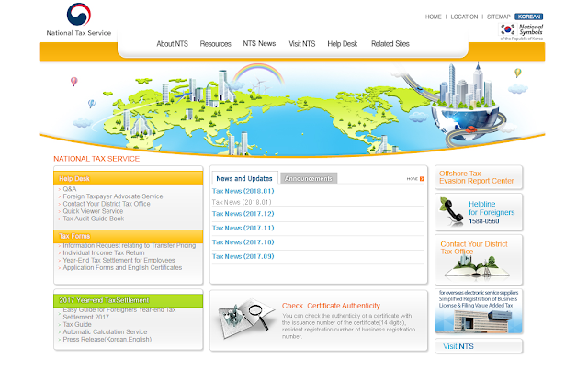Open Tax News (2017.11)
Viewport: 588px width, 381px height.
(243, 228)
